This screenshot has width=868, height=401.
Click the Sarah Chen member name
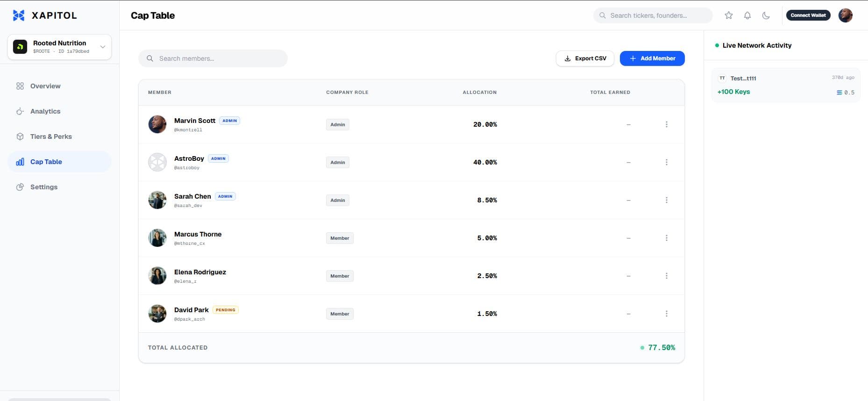192,196
